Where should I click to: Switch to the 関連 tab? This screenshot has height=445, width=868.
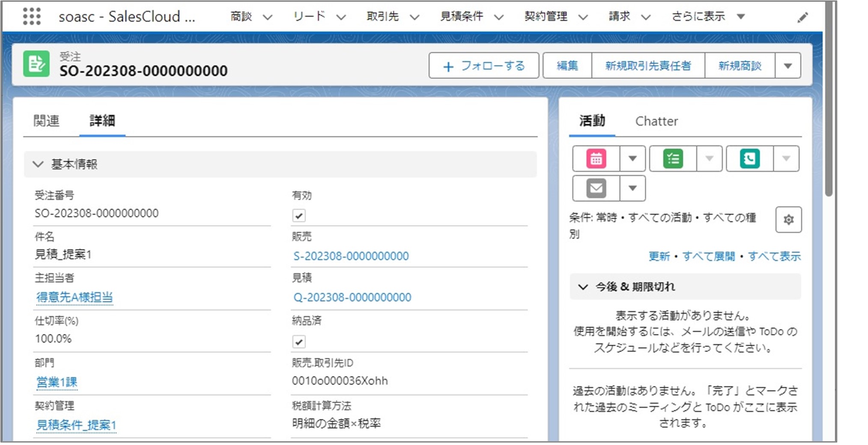click(x=46, y=121)
